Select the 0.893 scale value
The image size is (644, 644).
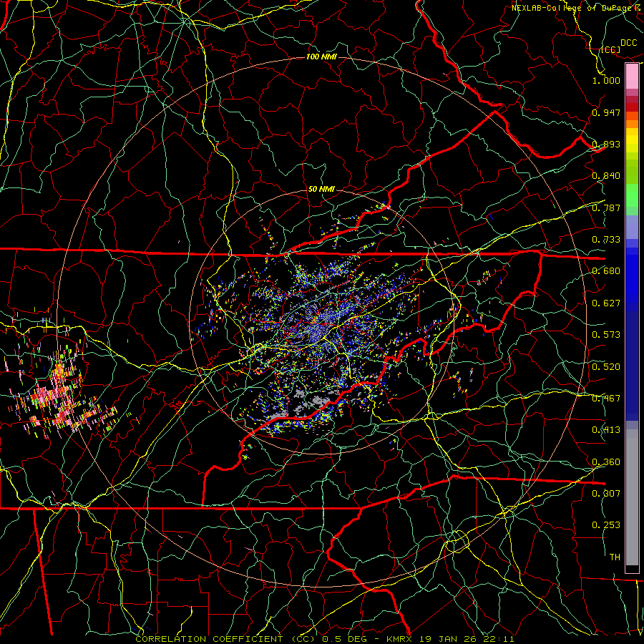[x=606, y=144]
